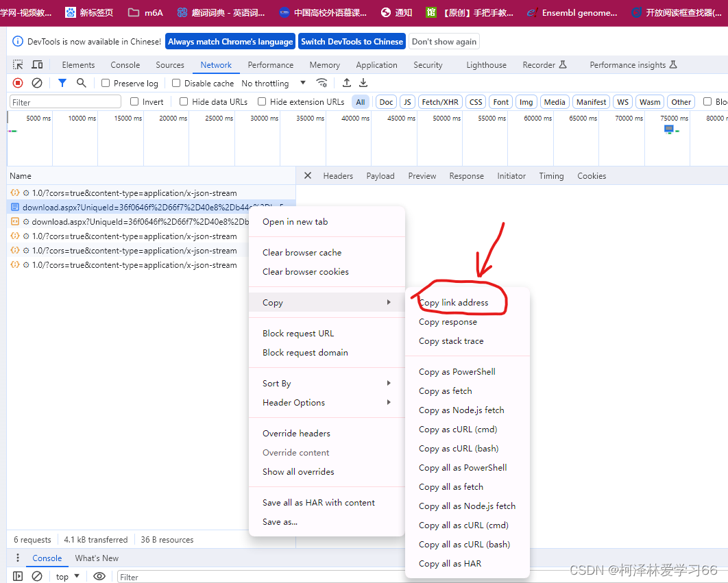
Task: Tick the Hide data URLs checkbox
Action: click(184, 101)
